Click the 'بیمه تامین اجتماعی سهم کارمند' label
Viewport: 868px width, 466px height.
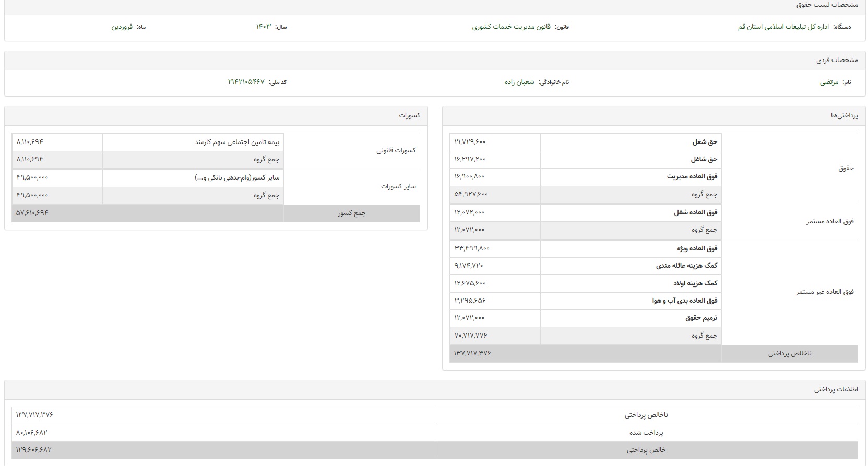pos(237,142)
